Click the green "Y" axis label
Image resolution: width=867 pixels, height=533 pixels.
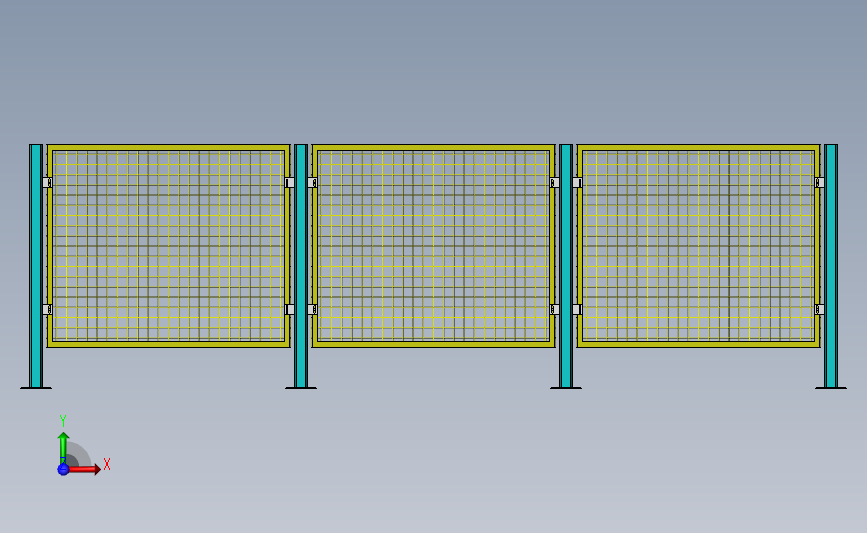pyautogui.click(x=63, y=421)
